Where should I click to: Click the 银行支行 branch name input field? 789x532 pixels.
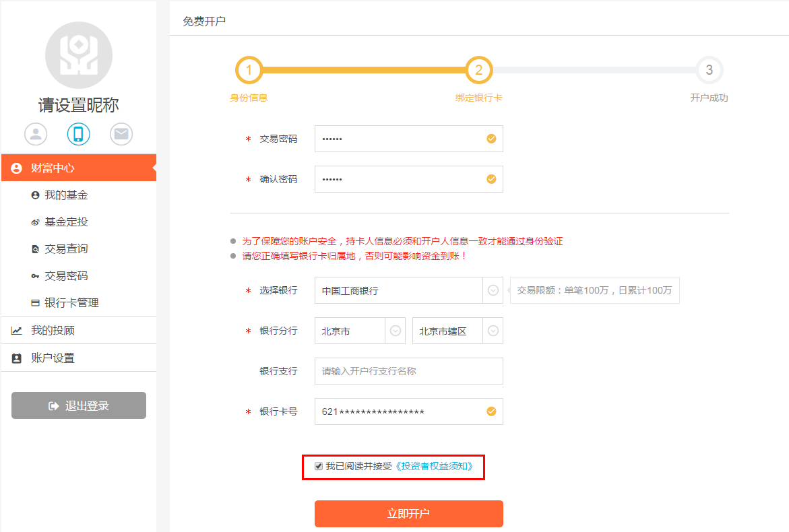click(408, 371)
